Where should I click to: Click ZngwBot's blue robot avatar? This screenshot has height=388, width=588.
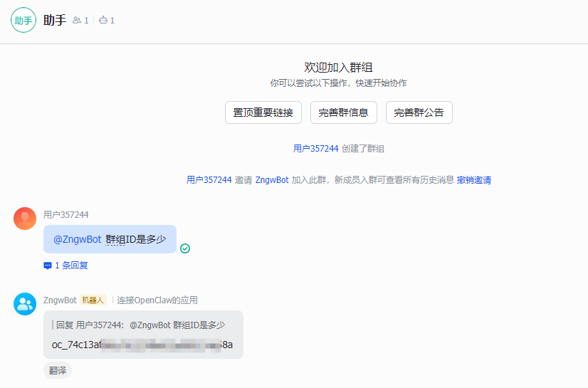click(x=25, y=304)
